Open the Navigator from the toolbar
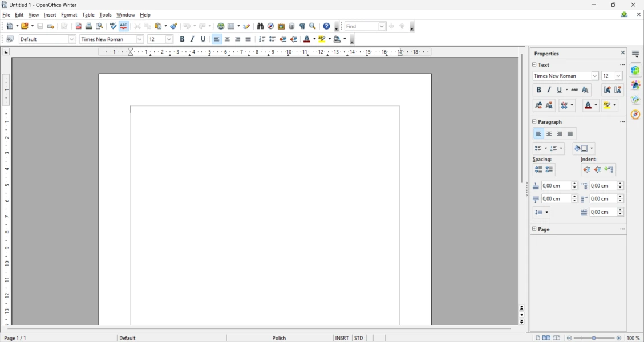Image resolution: width=644 pixels, height=342 pixels. pyautogui.click(x=271, y=26)
